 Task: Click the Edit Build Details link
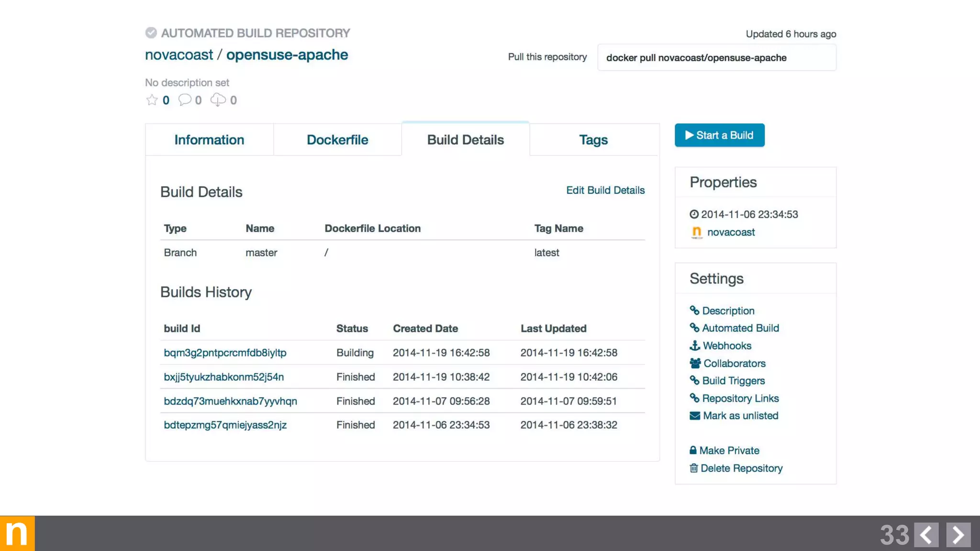[605, 190]
